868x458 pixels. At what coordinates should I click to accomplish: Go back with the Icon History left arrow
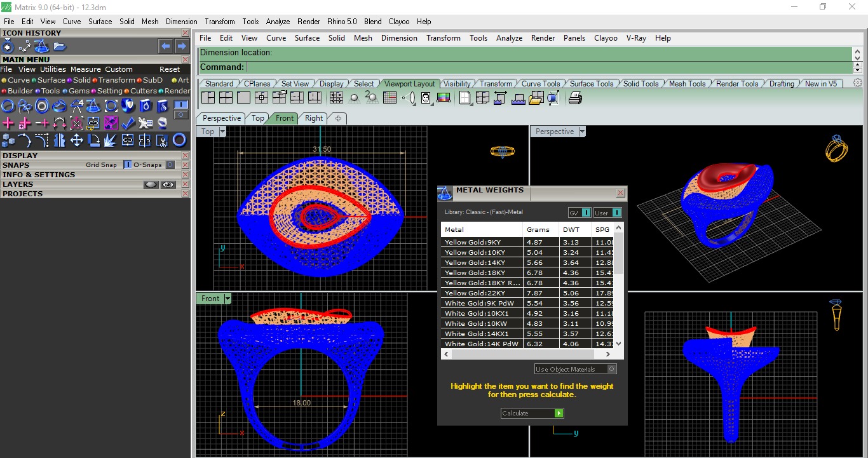tap(165, 46)
